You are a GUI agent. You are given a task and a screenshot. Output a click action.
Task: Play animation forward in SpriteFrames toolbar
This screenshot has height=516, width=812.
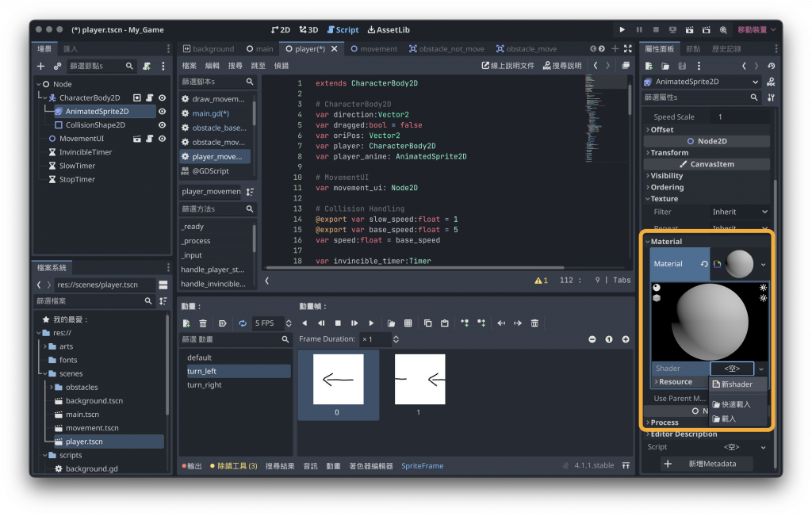point(371,323)
